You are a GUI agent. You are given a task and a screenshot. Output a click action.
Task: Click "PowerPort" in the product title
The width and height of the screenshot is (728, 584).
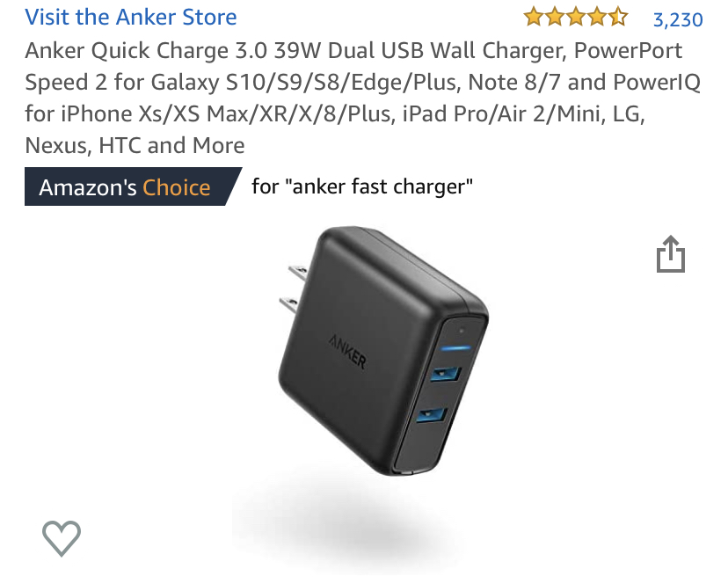point(628,51)
